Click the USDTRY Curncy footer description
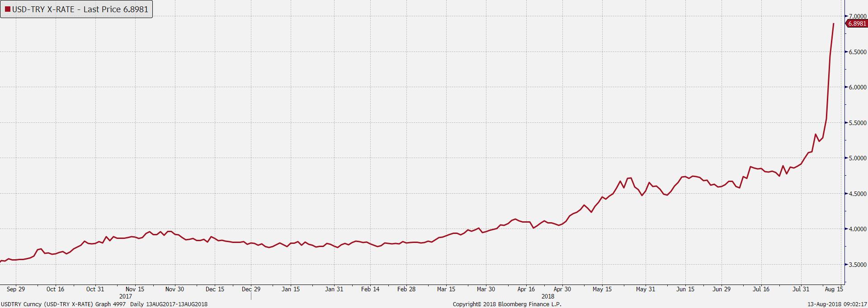Viewport: 868px width, 308px height. pyautogui.click(x=104, y=304)
